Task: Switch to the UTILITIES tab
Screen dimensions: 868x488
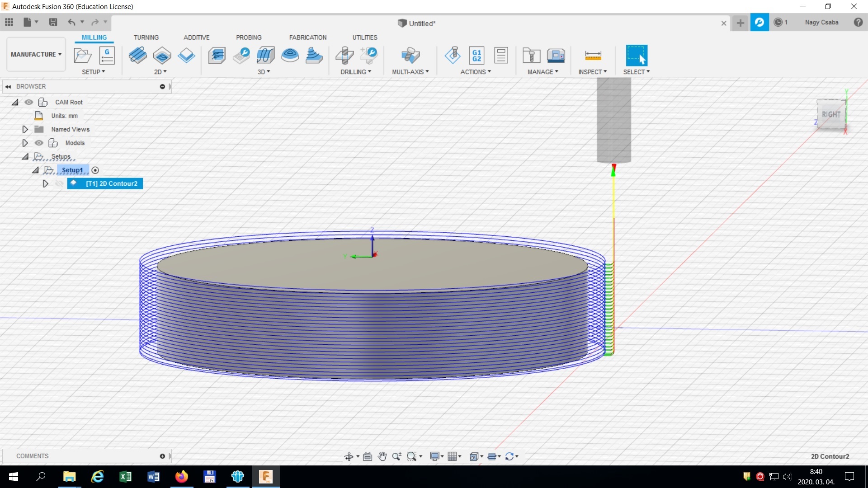Action: [365, 38]
